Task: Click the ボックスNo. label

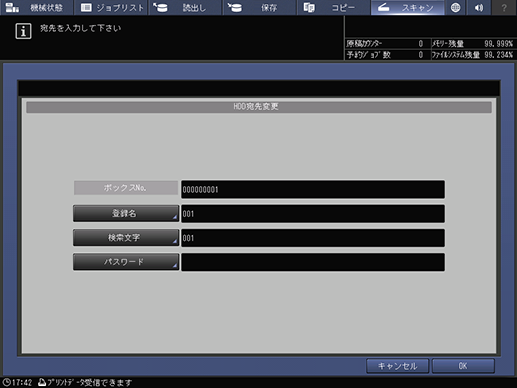Action: 126,188
